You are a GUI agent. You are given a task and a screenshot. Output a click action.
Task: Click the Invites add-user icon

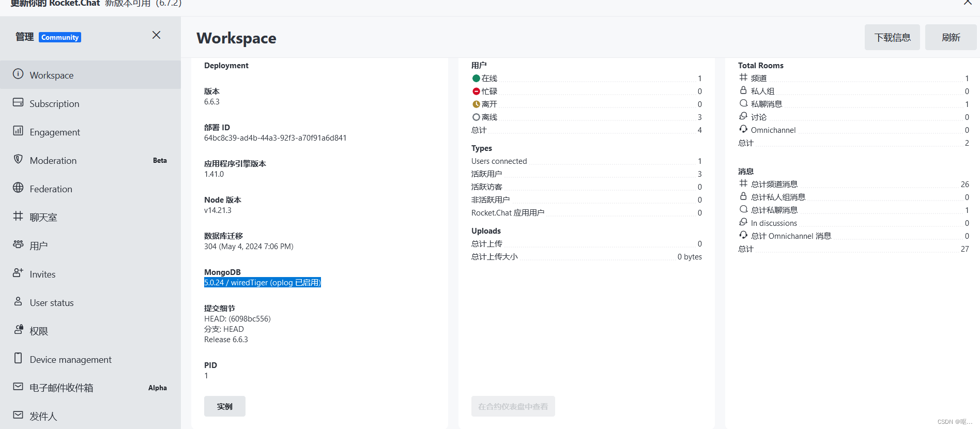[18, 272]
